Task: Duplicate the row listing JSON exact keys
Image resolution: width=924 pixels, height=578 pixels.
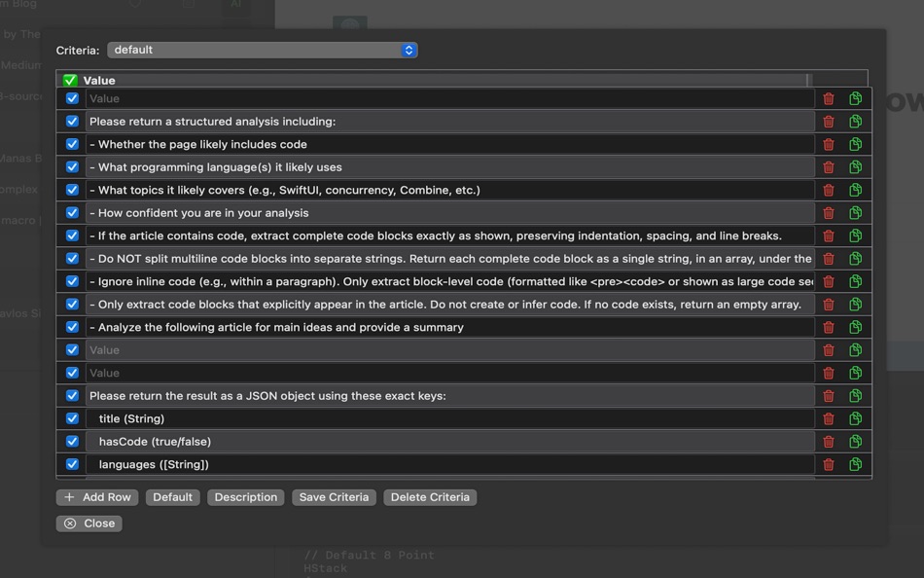Action: tap(856, 395)
